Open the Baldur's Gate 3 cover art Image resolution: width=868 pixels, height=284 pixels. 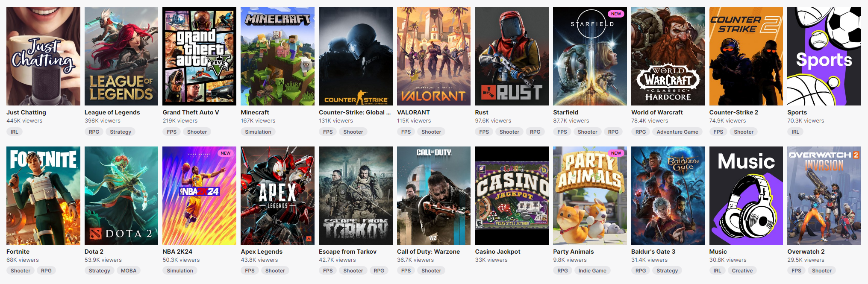668,196
